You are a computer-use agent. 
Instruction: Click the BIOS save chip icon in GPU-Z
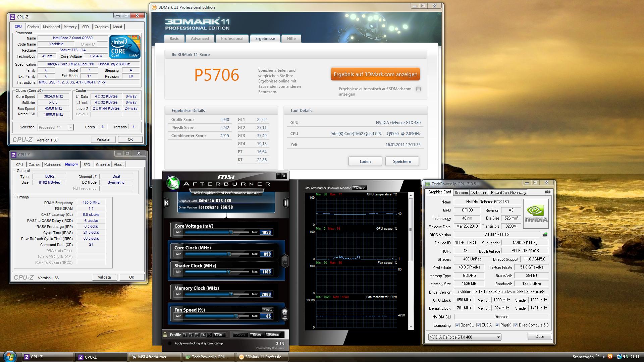545,235
